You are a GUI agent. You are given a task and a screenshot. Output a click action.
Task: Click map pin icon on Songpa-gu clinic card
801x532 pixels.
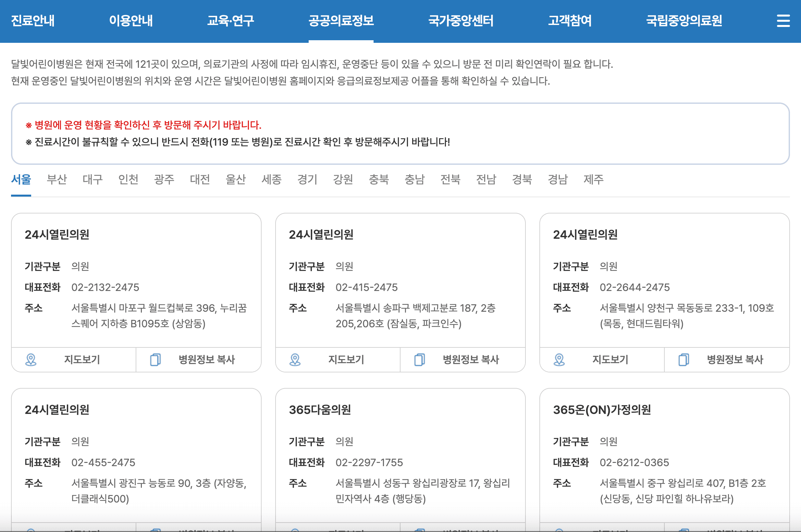[295, 360]
